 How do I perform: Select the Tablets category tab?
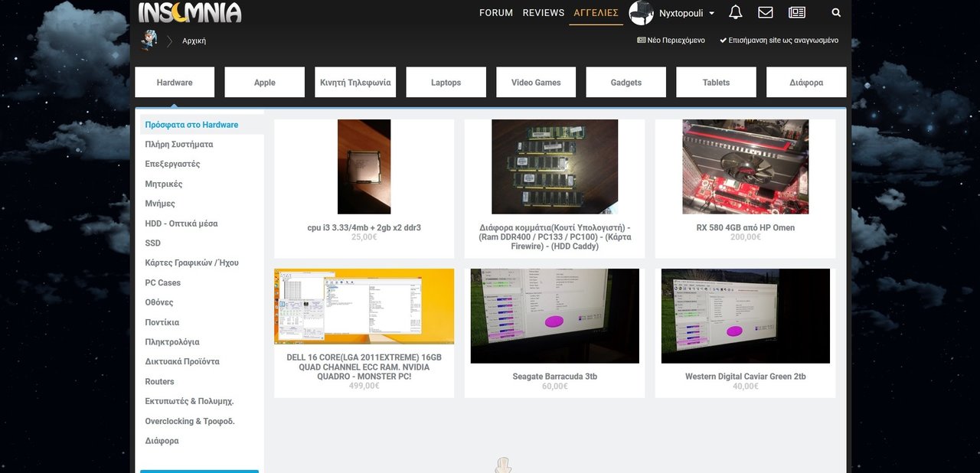click(716, 82)
